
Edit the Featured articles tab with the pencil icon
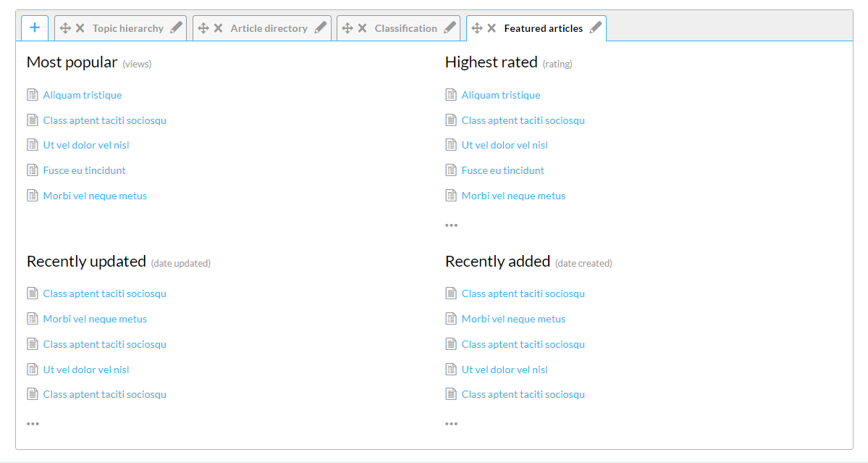[x=596, y=28]
